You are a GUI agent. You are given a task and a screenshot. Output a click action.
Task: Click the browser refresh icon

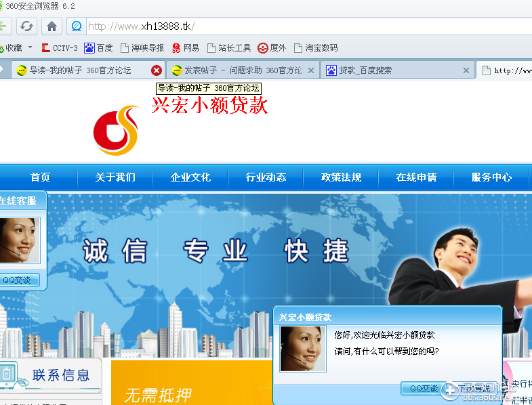point(26,26)
